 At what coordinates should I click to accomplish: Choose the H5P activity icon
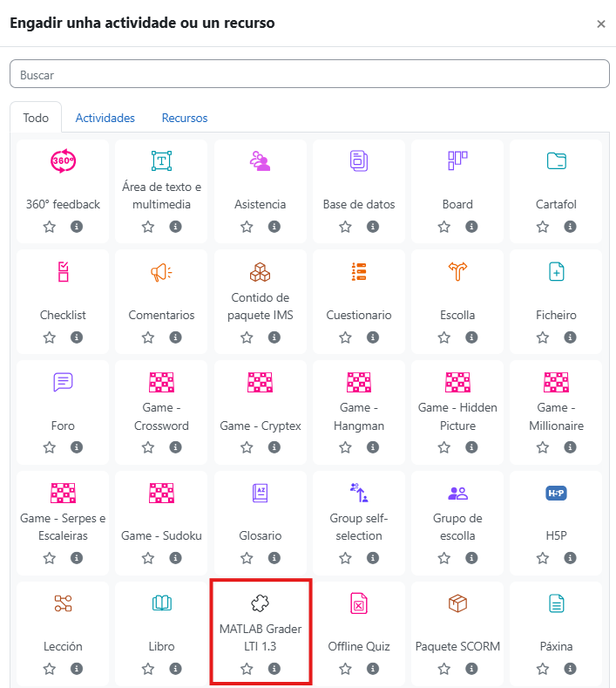pos(556,494)
